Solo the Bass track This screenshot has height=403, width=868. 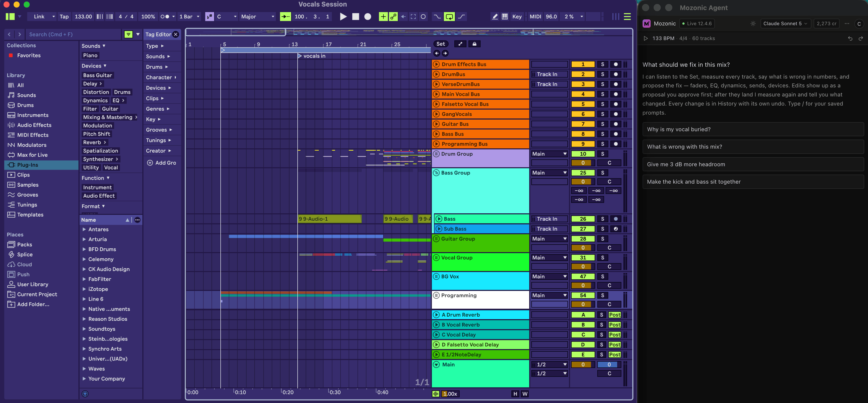tap(603, 219)
